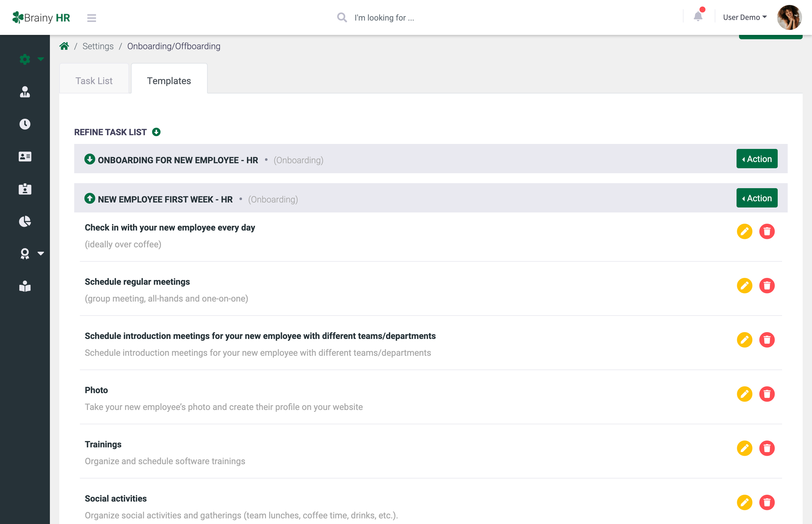Image resolution: width=812 pixels, height=524 pixels.
Task: Expand the Refine Task List arrow icon
Action: click(156, 132)
